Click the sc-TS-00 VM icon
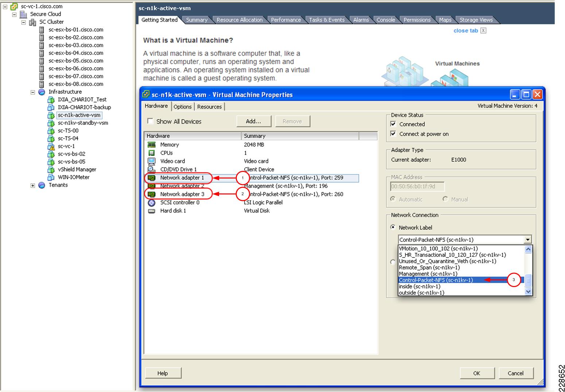Viewport: 565px width, 392px height. click(51, 130)
